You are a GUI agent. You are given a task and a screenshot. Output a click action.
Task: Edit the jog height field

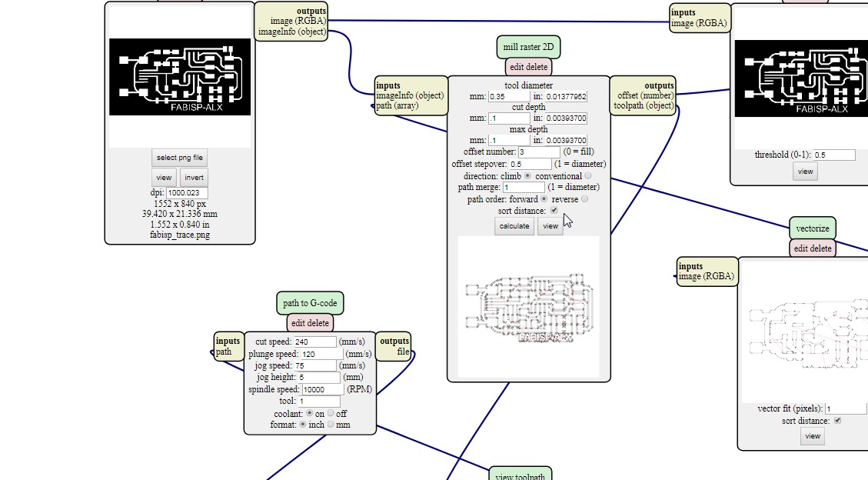pos(319,378)
